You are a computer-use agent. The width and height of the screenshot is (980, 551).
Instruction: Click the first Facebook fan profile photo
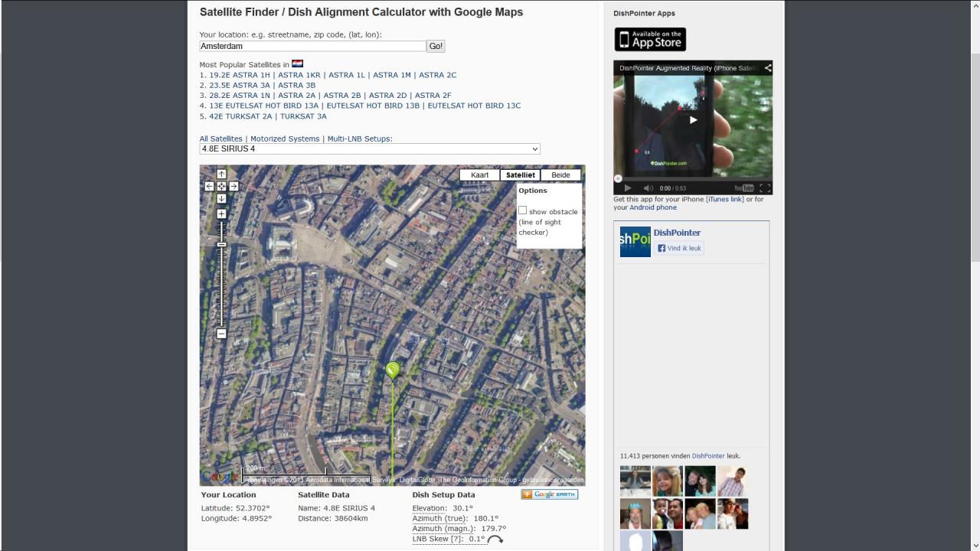pos(635,481)
